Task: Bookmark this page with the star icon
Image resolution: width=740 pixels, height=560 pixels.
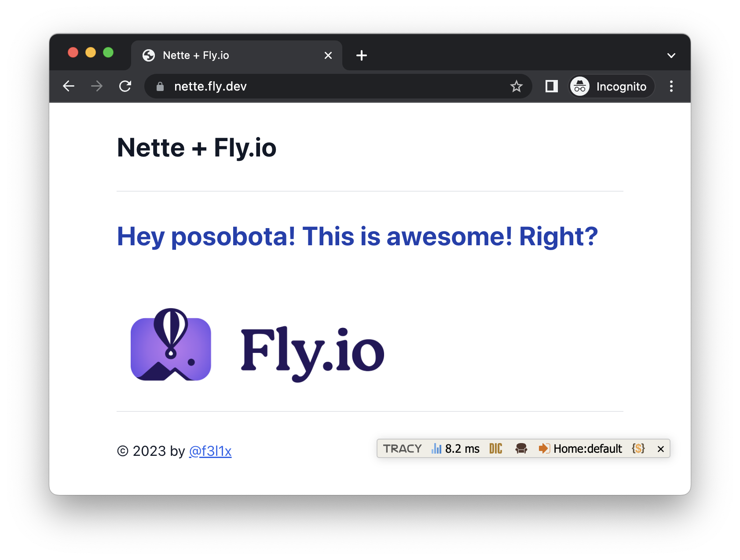Action: 516,86
